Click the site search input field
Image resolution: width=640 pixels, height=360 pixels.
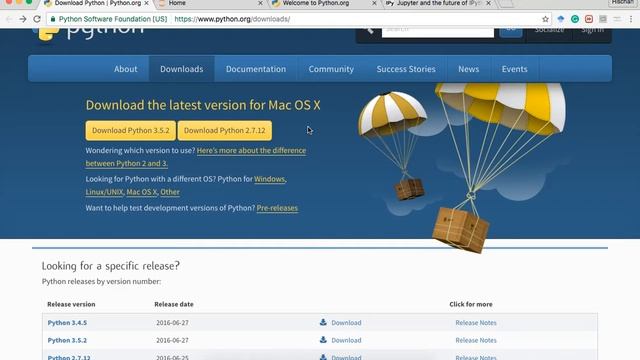pyautogui.click(x=438, y=32)
